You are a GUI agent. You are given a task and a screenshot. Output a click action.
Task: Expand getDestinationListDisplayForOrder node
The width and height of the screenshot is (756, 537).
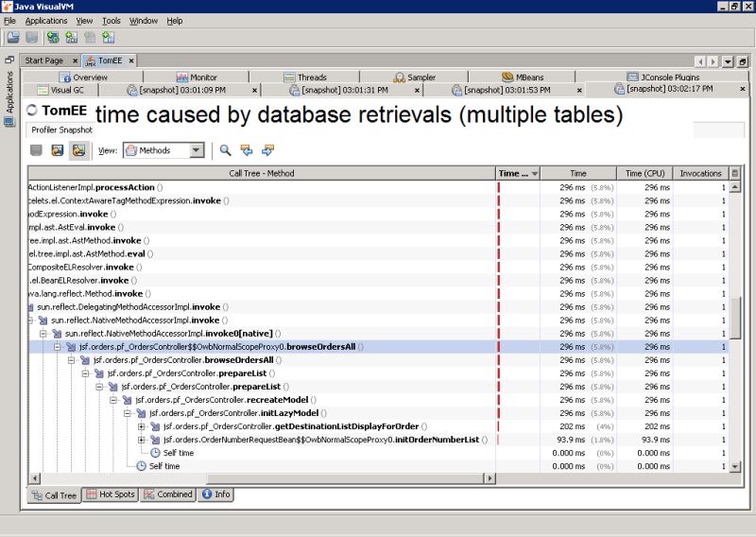pyautogui.click(x=141, y=426)
